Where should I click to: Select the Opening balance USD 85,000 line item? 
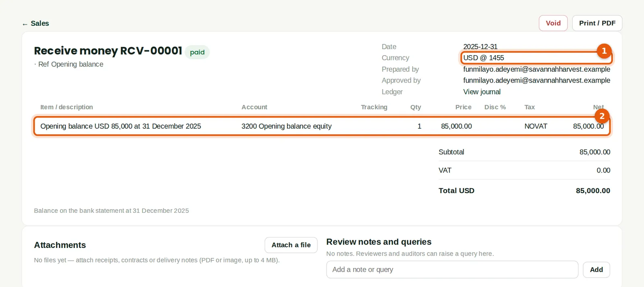tap(322, 126)
